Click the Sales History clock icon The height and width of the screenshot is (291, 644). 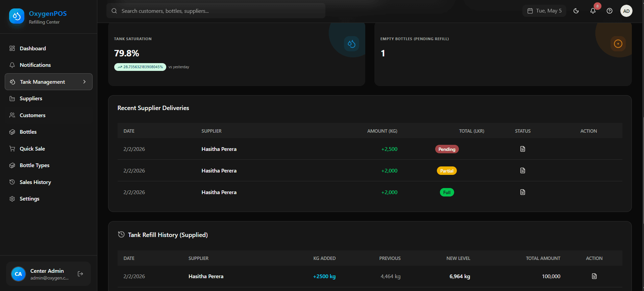tap(12, 182)
